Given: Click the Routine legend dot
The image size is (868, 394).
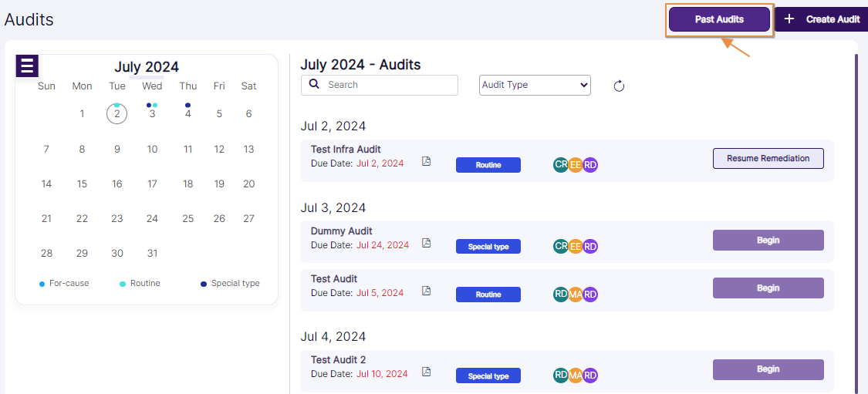Looking at the screenshot, I should 123,284.
